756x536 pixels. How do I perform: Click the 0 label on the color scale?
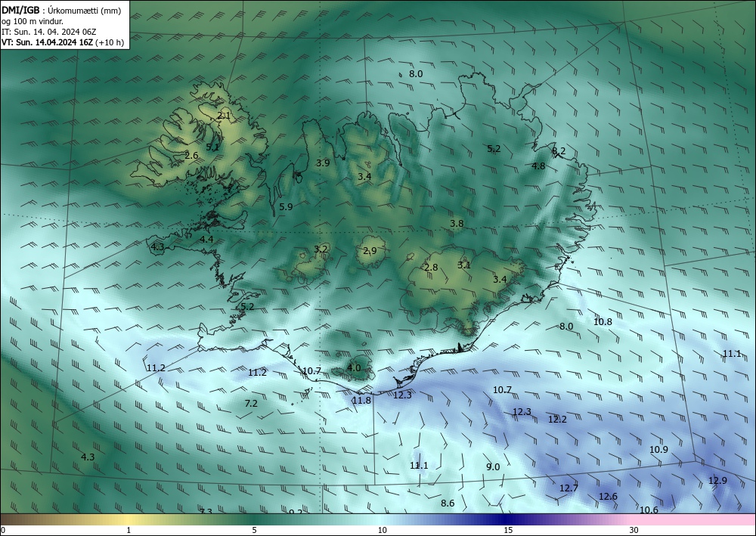coord(3,530)
